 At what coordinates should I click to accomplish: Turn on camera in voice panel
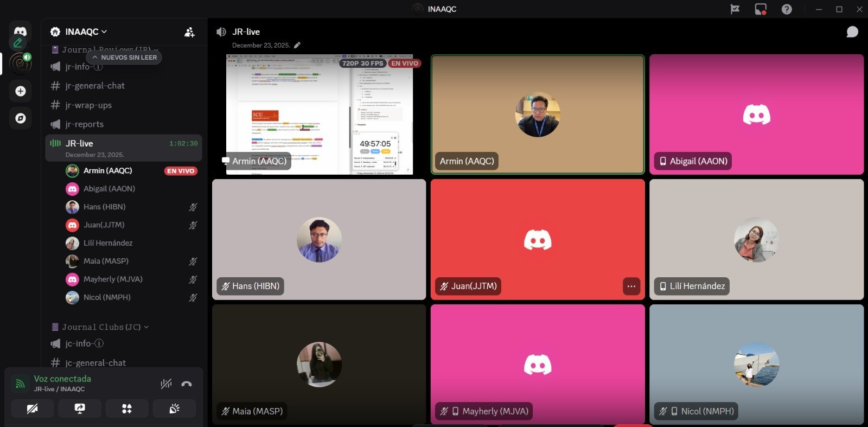click(33, 409)
